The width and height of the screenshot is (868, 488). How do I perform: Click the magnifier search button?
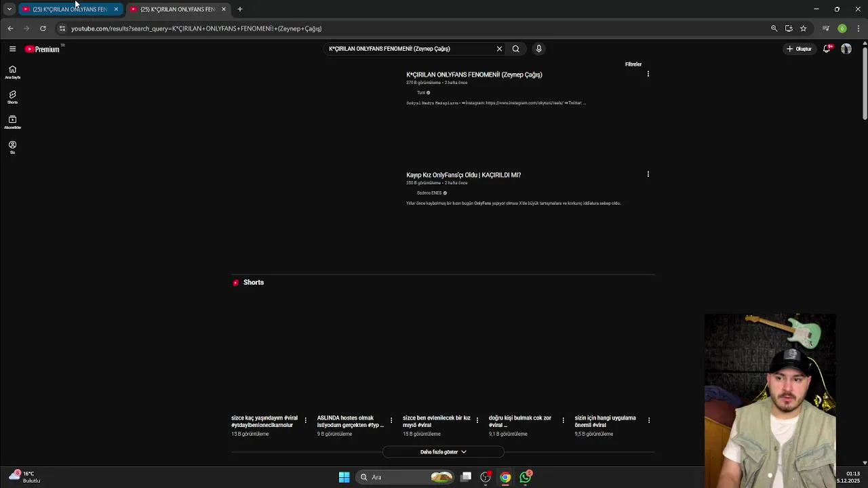coord(515,49)
